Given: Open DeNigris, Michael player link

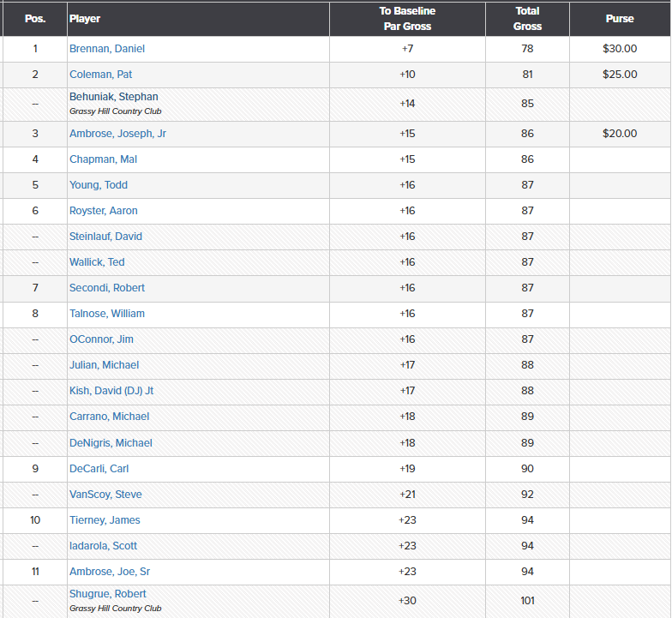Looking at the screenshot, I should (111, 443).
